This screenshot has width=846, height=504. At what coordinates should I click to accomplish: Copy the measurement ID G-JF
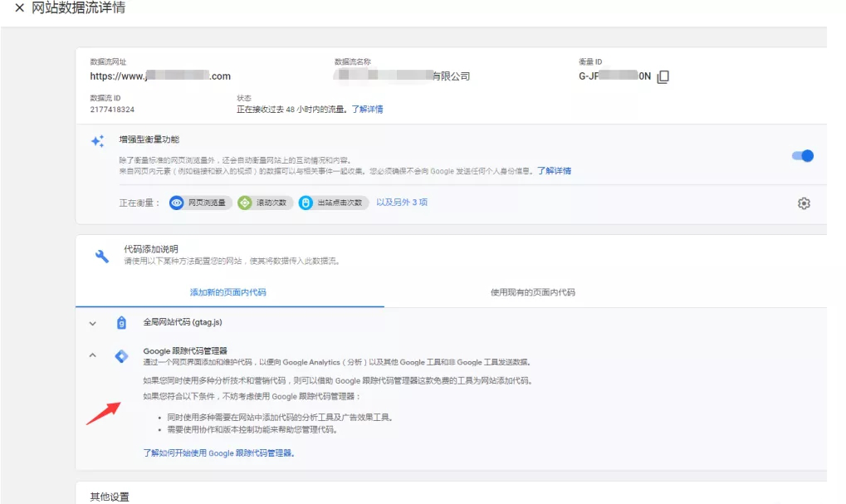[663, 76]
